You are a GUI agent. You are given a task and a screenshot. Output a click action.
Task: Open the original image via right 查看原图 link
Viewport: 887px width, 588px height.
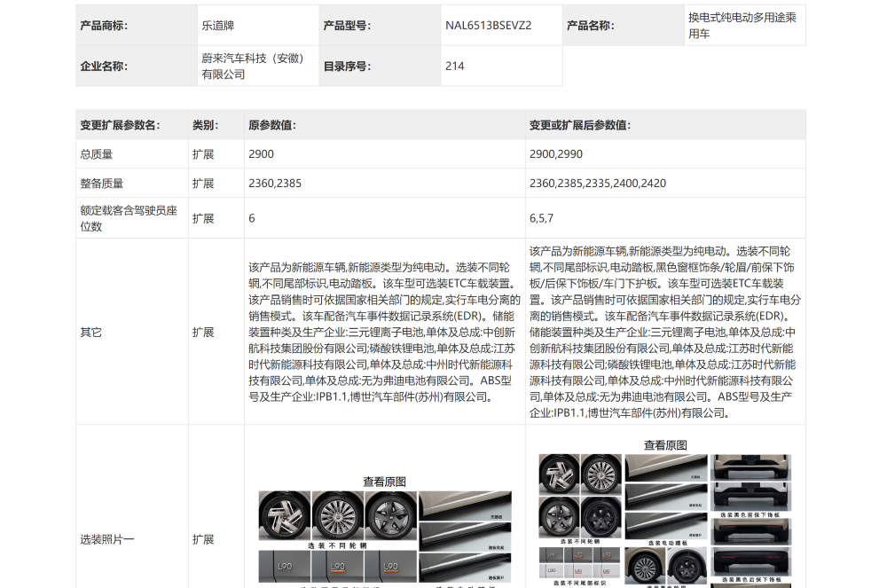pos(665,445)
